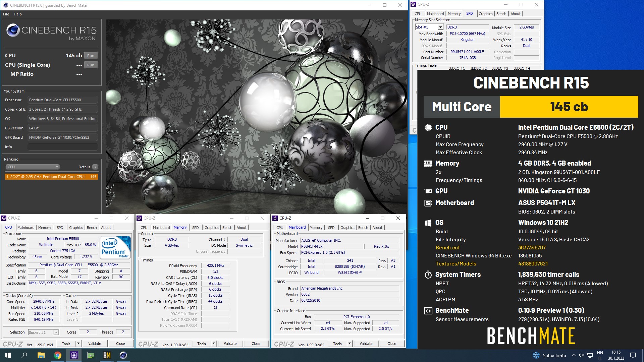
Task: Click the BenchMate OS Windows icon
Action: pos(428,223)
